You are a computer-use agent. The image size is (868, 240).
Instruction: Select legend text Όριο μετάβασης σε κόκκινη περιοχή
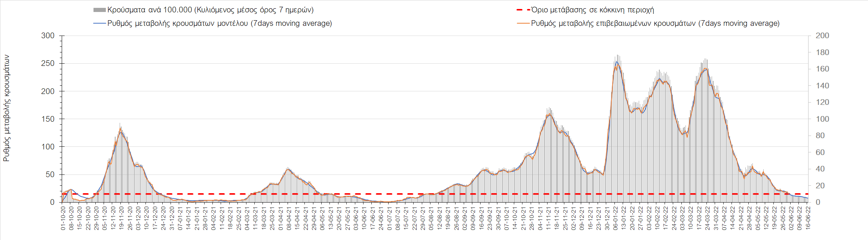point(592,10)
